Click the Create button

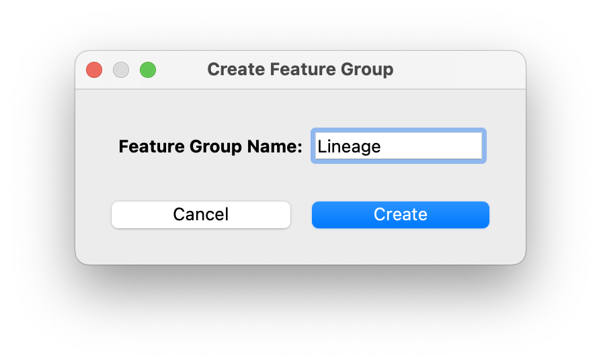tap(400, 215)
